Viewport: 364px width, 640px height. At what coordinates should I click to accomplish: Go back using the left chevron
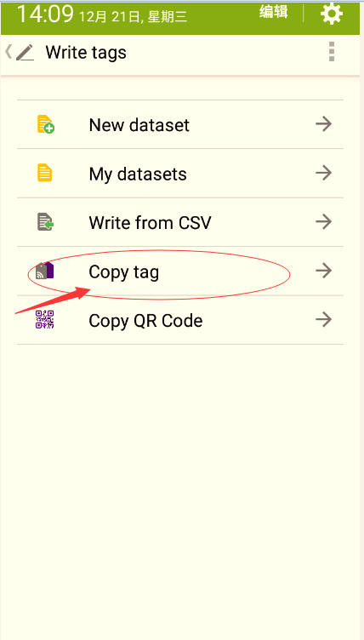[x=9, y=52]
